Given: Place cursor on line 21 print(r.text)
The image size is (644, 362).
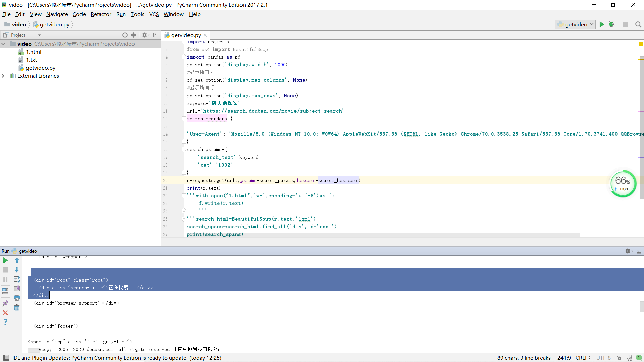Looking at the screenshot, I should point(204,188).
